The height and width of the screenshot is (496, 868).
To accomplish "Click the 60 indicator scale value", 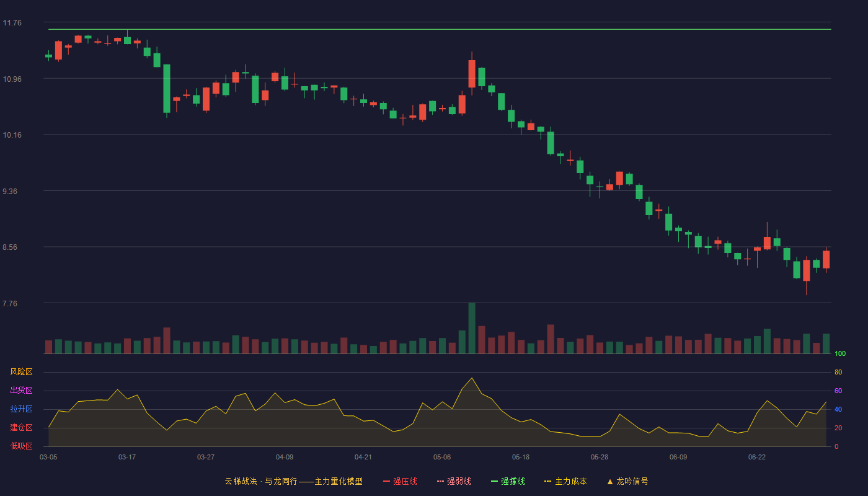I will pyautogui.click(x=838, y=391).
